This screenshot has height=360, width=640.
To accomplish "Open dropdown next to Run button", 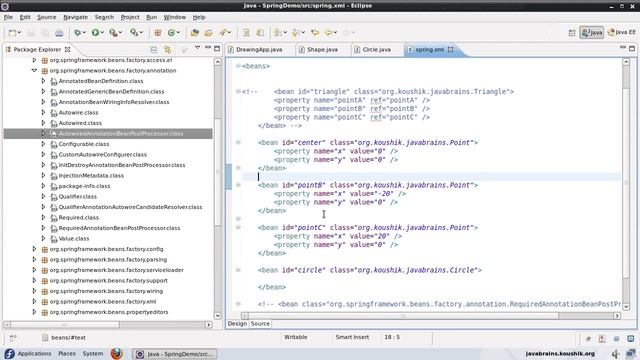I will (102, 33).
